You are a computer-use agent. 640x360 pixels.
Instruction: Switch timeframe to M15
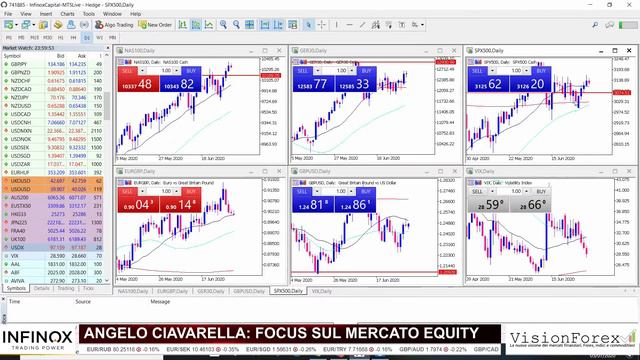click(x=35, y=38)
